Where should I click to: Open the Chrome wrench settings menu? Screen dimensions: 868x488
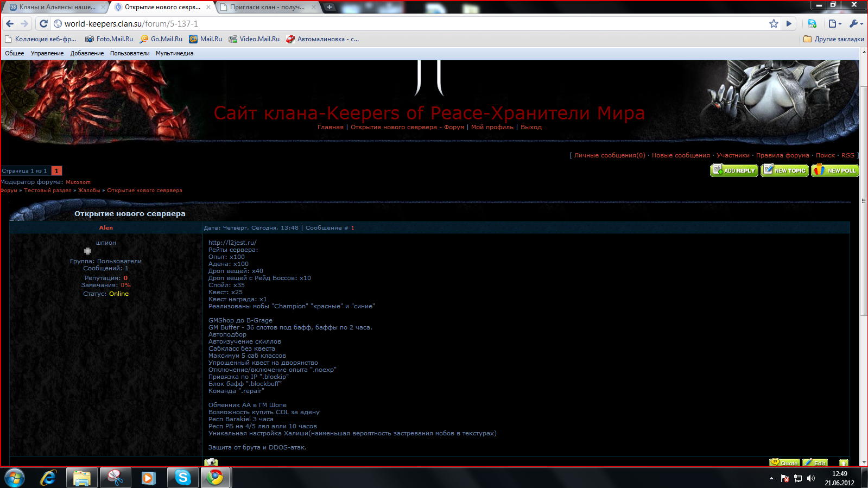856,23
